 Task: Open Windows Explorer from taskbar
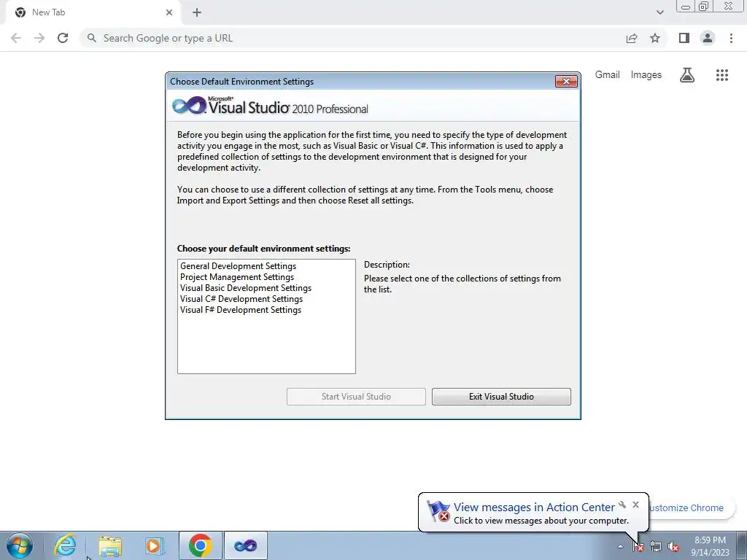(x=110, y=545)
